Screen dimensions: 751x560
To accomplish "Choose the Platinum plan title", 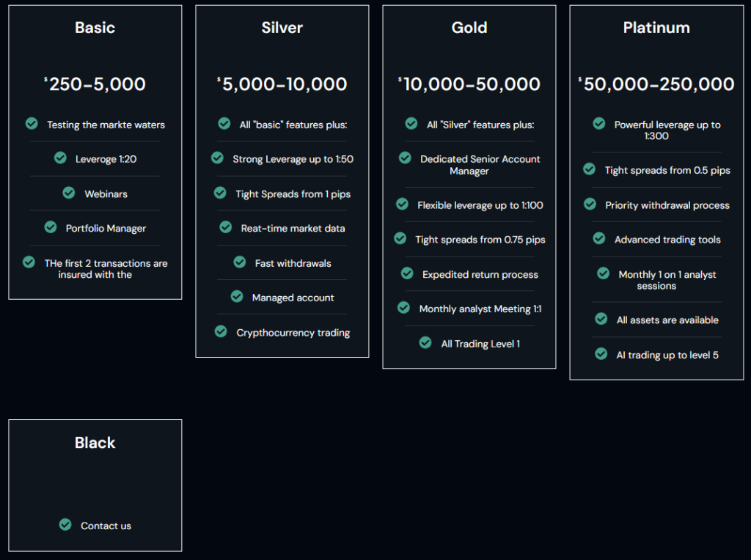I will click(656, 28).
